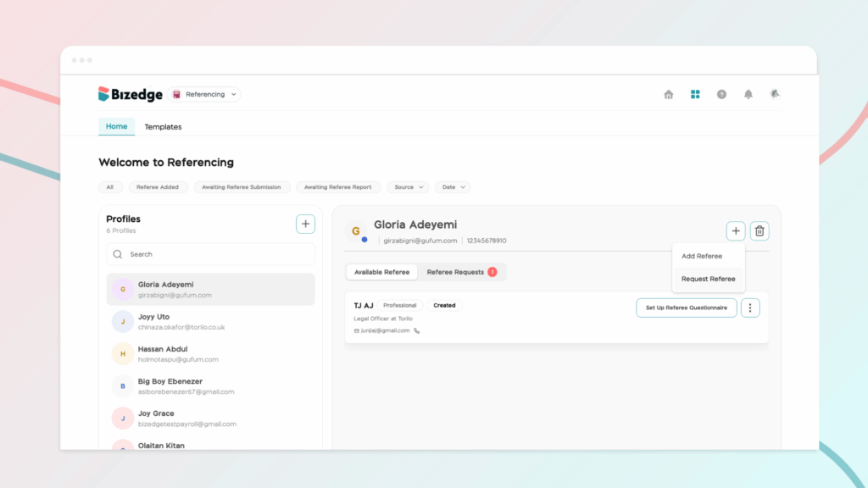Open the Referee Requests tab
This screenshot has height=488, width=868.
pyautogui.click(x=462, y=272)
